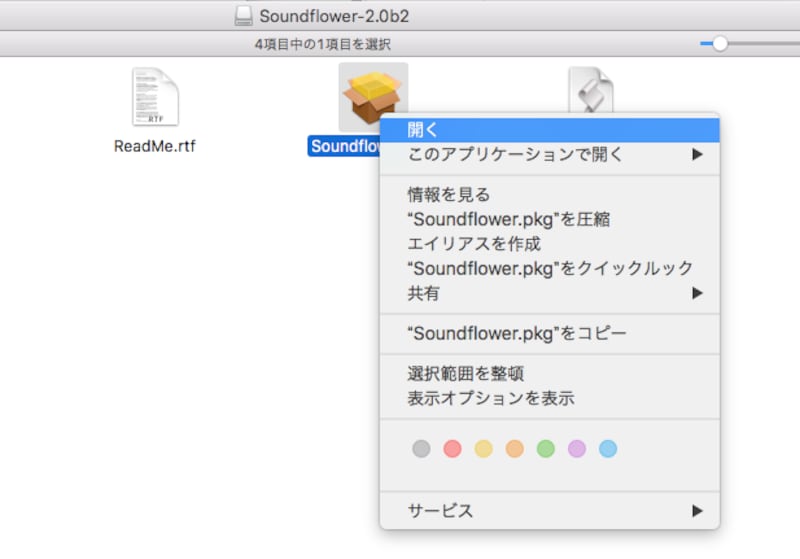Viewport: 800px width, 559px height.
Task: Apply the orange color tag
Action: point(515,449)
